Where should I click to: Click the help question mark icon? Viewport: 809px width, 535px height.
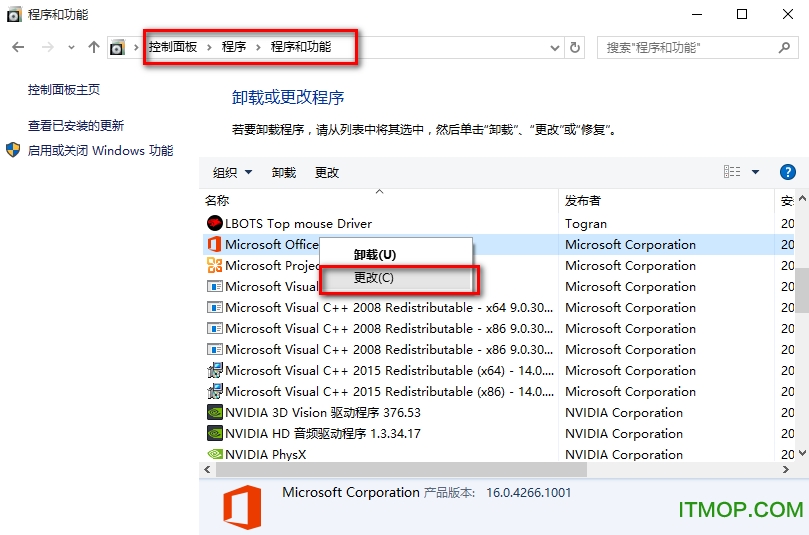pyautogui.click(x=787, y=172)
